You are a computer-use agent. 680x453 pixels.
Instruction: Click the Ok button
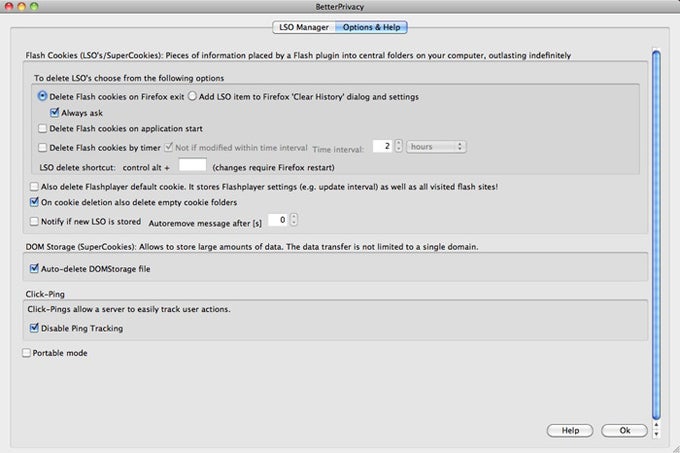tap(624, 430)
